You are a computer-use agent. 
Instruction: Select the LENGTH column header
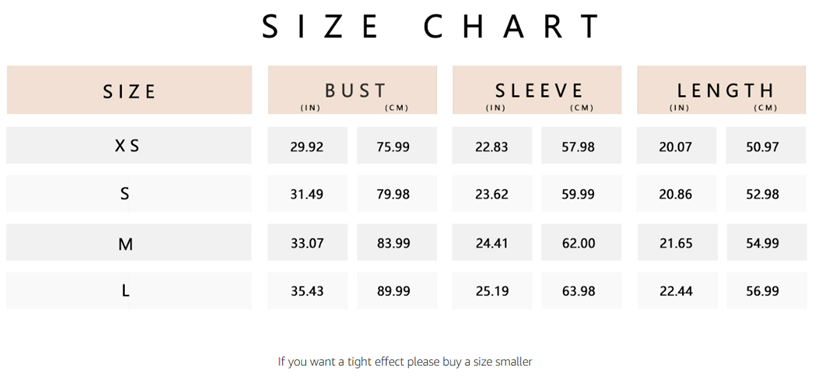point(721,90)
